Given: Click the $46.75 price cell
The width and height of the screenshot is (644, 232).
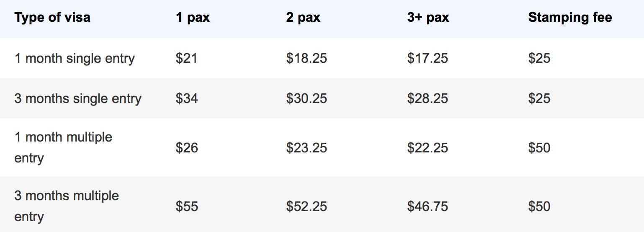Looking at the screenshot, I should [428, 206].
